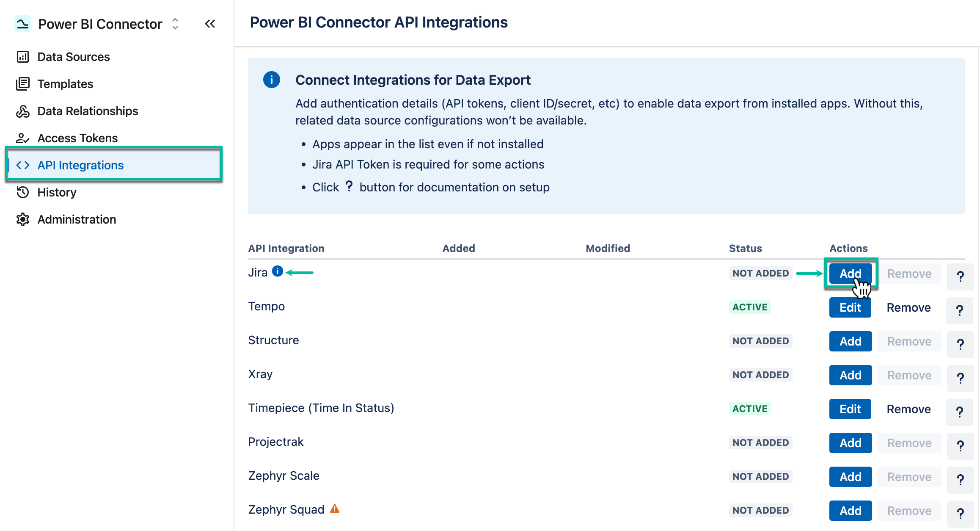This screenshot has width=980, height=531.
Task: Add the Jira API integration
Action: click(850, 274)
